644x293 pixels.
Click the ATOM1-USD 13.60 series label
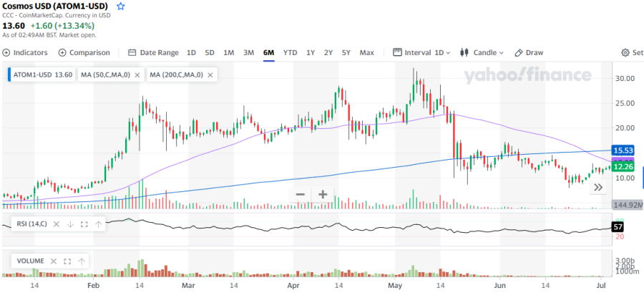pos(43,75)
